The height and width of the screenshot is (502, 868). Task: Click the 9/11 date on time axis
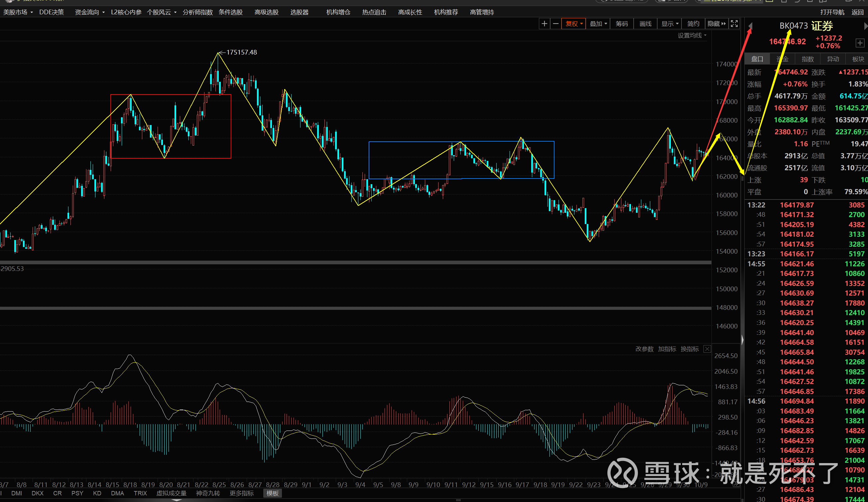(x=451, y=484)
